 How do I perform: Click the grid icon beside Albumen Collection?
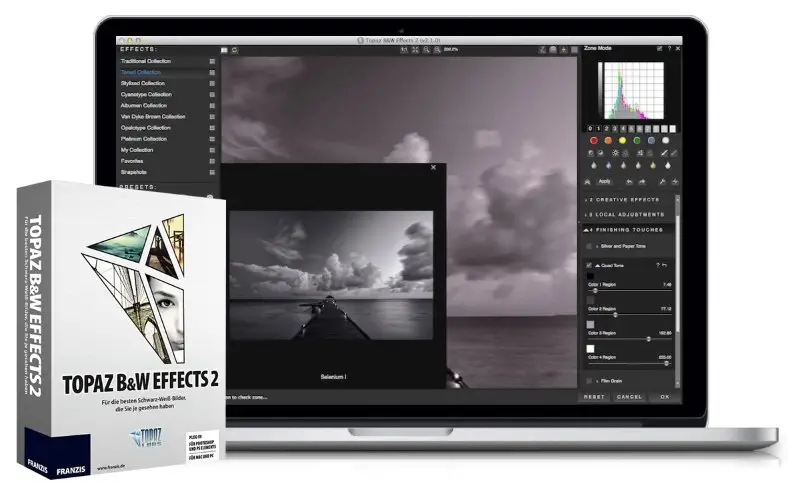click(212, 106)
